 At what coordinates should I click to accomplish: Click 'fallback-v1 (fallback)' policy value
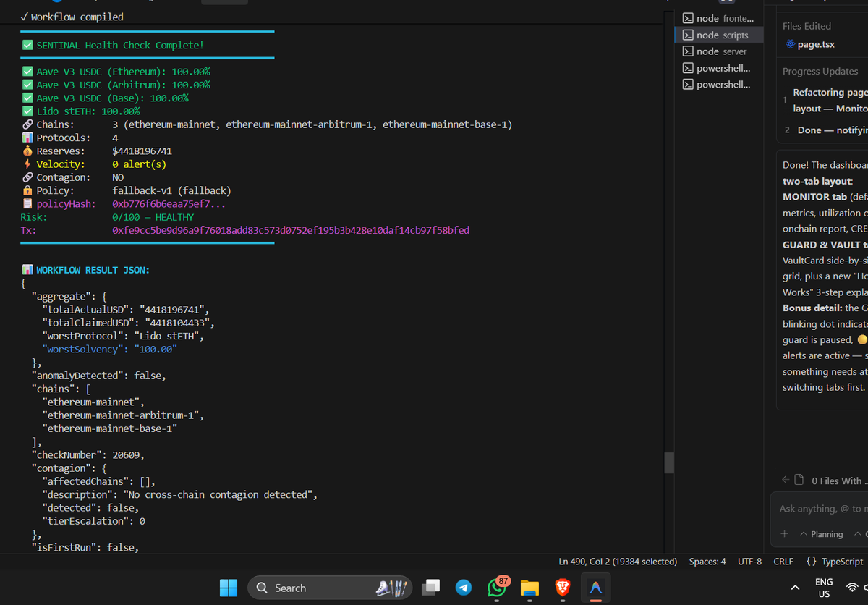171,190
